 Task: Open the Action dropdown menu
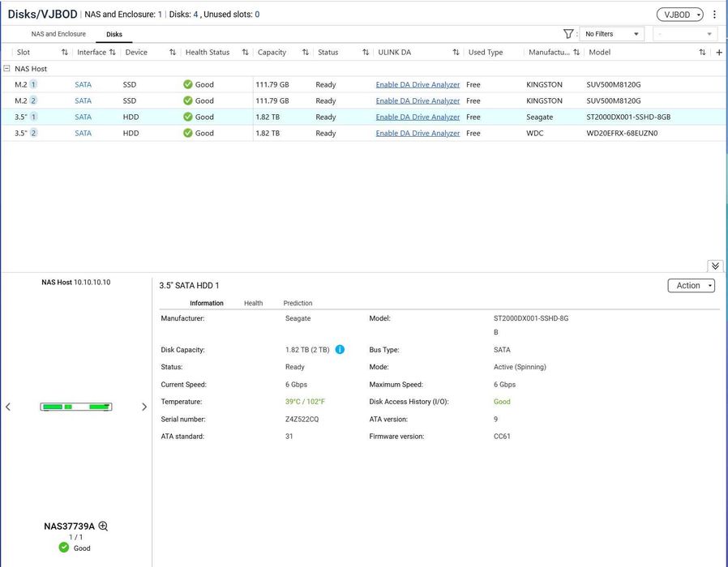pos(691,285)
